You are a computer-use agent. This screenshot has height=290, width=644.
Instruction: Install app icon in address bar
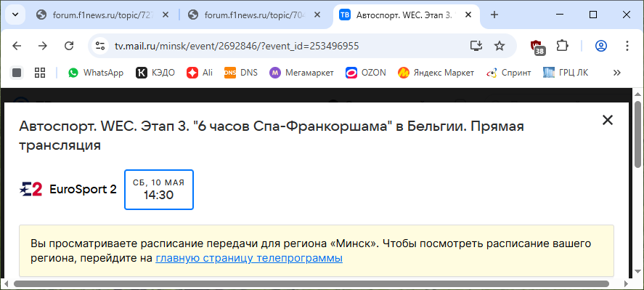(x=476, y=46)
